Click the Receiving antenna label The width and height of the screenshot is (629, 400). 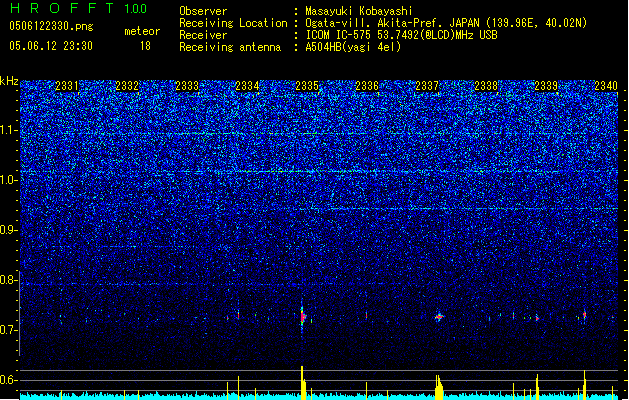(x=230, y=47)
